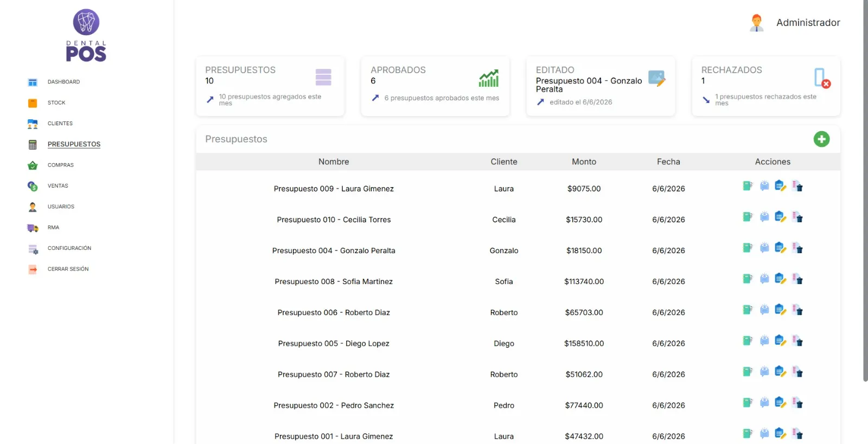The width and height of the screenshot is (868, 444).
Task: Edit Presupuesto 010 - Cecilia Torres
Action: 781,217
